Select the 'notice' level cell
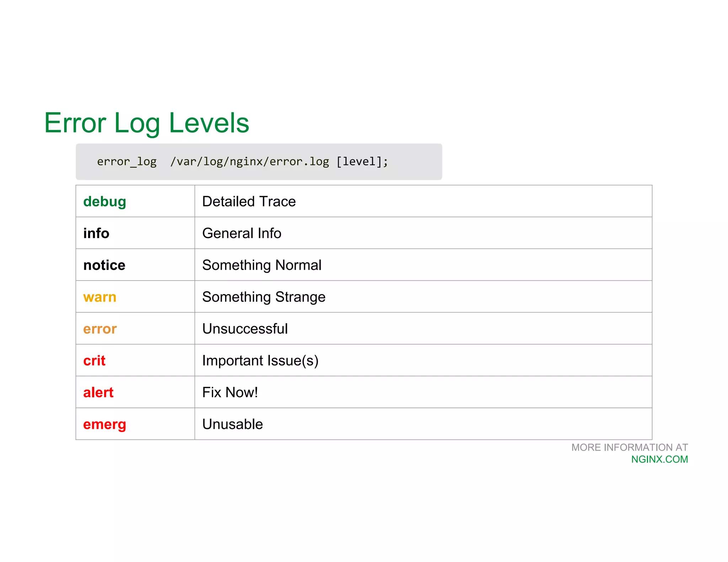 [x=135, y=265]
